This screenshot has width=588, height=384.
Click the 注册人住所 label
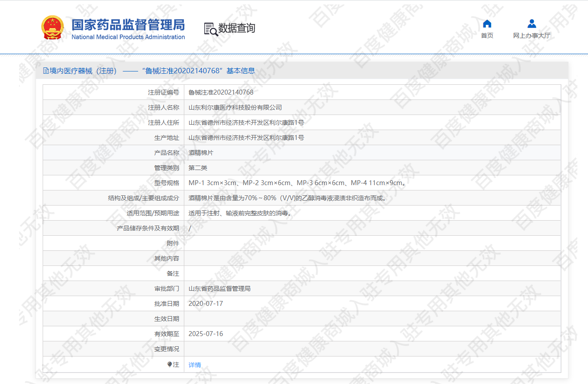tap(163, 123)
